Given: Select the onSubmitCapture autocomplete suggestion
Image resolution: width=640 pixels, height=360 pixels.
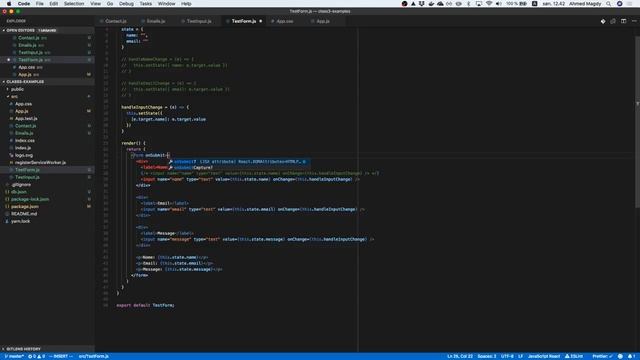Looking at the screenshot, I should (x=239, y=168).
